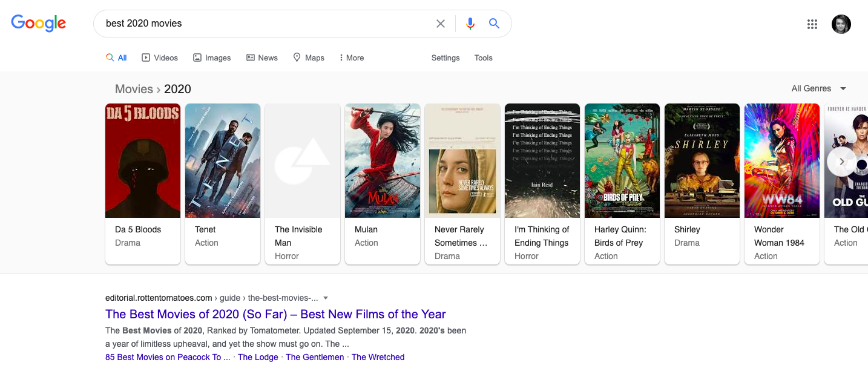868x374 pixels.
Task: Click 'I'm Thinking of Ending Things' title
Action: [542, 236]
